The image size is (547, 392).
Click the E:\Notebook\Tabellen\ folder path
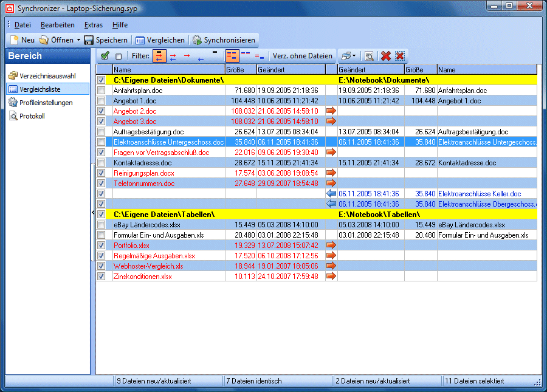click(379, 215)
